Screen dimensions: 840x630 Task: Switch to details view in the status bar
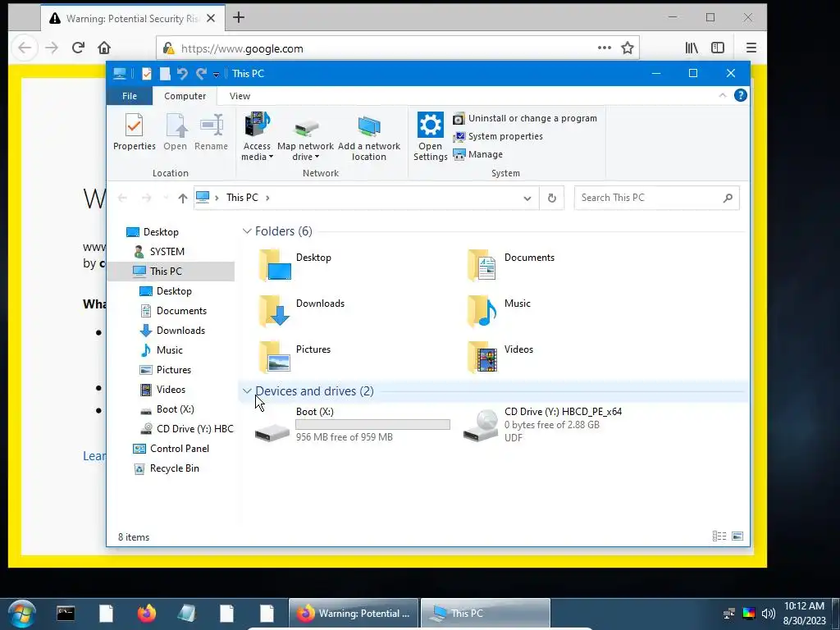pos(719,536)
